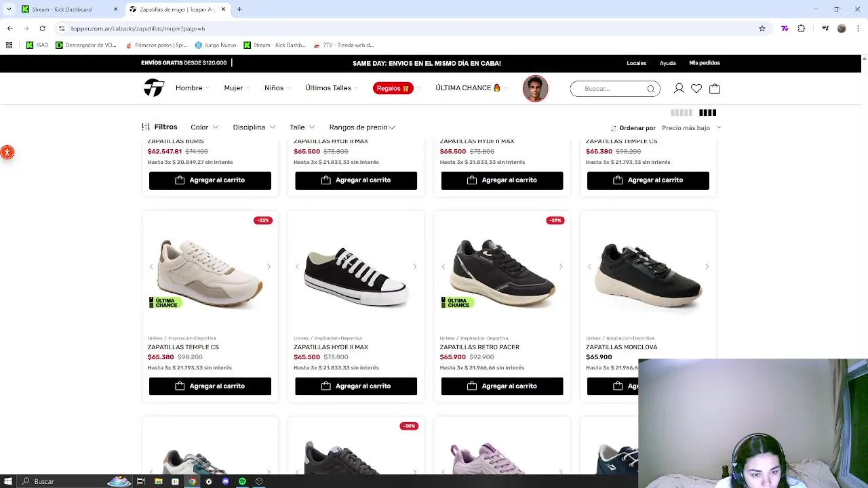Open the Chrome extensions puzzle icon
Viewport: 868px width, 488px height.
tap(802, 28)
